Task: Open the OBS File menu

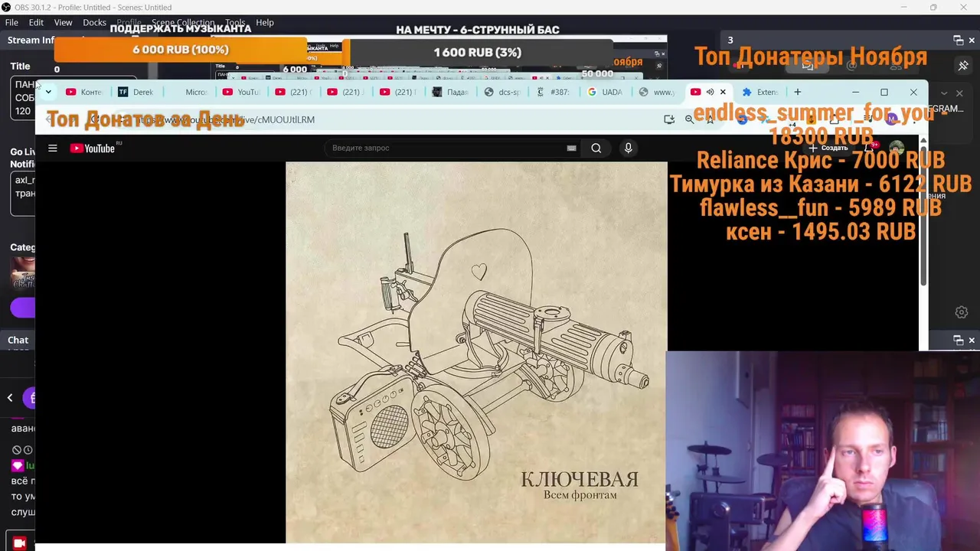Action: (11, 22)
